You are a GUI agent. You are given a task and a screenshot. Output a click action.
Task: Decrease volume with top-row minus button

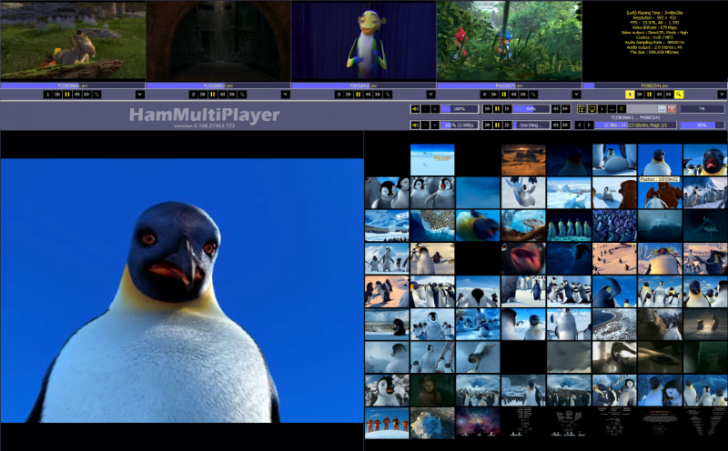(425, 109)
